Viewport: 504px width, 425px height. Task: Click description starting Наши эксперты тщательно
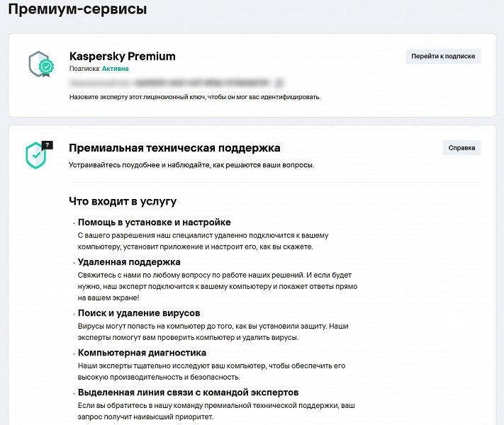(211, 371)
